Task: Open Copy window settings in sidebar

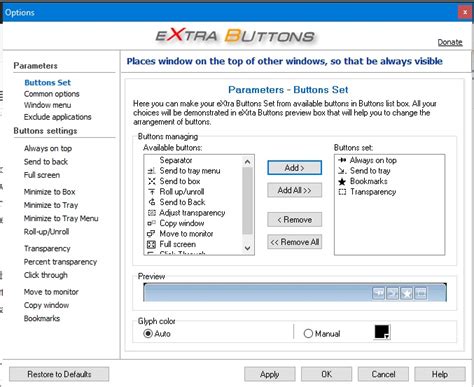Action: pyautogui.click(x=46, y=305)
